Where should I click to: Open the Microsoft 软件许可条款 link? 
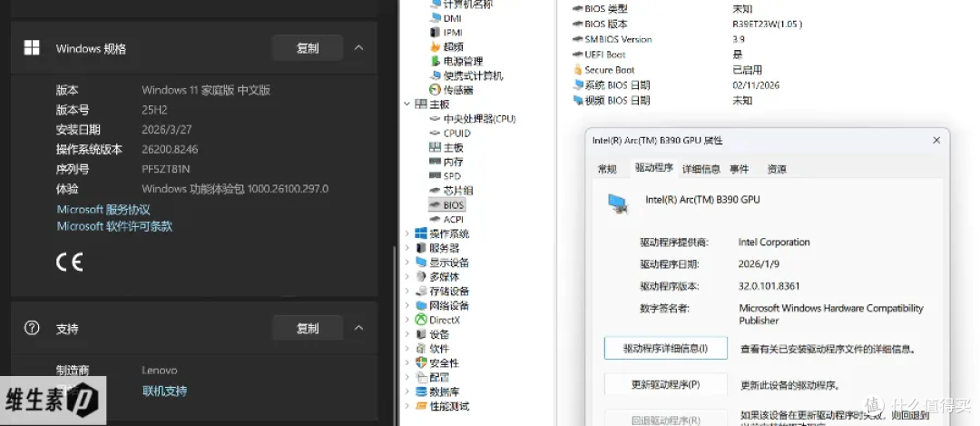coord(114,226)
